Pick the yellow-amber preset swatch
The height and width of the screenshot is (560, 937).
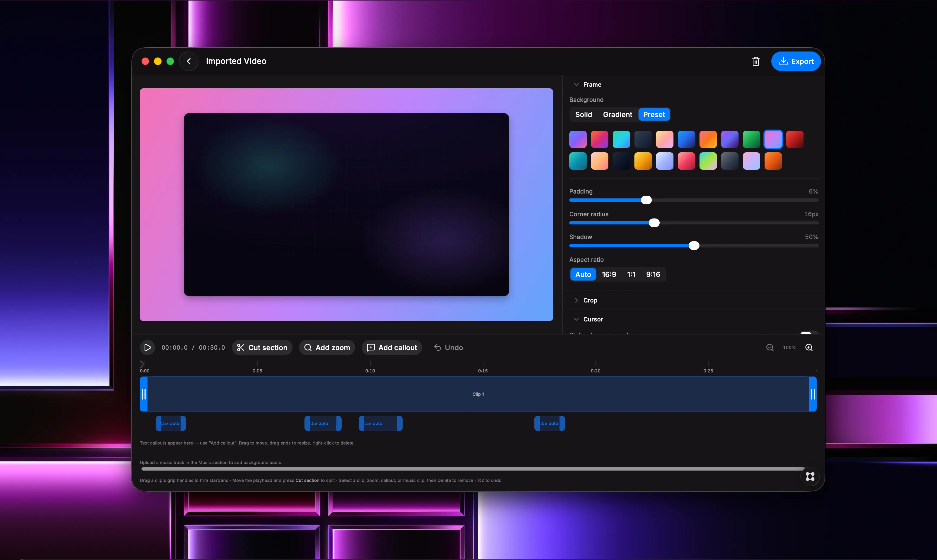point(643,161)
